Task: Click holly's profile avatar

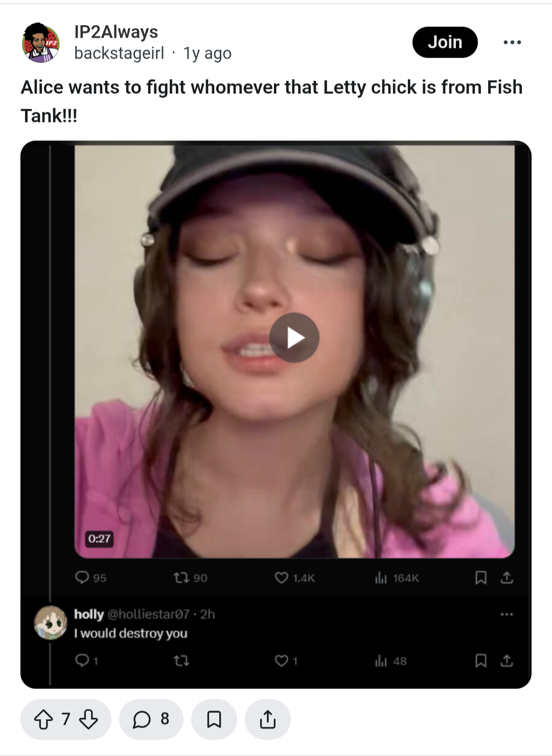Action: [x=51, y=623]
